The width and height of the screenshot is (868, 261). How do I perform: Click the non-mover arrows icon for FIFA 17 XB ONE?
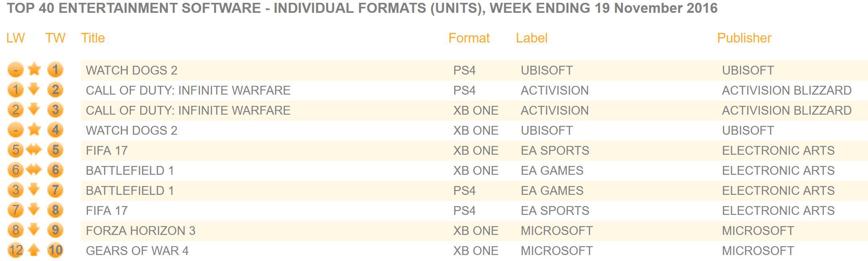point(34,150)
